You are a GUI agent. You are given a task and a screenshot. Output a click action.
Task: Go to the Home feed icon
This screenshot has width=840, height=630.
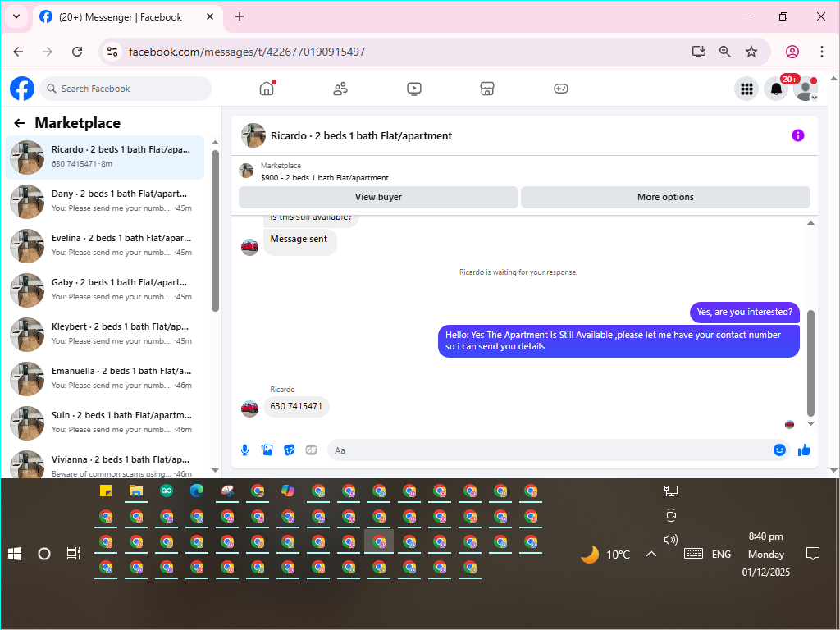tap(267, 89)
